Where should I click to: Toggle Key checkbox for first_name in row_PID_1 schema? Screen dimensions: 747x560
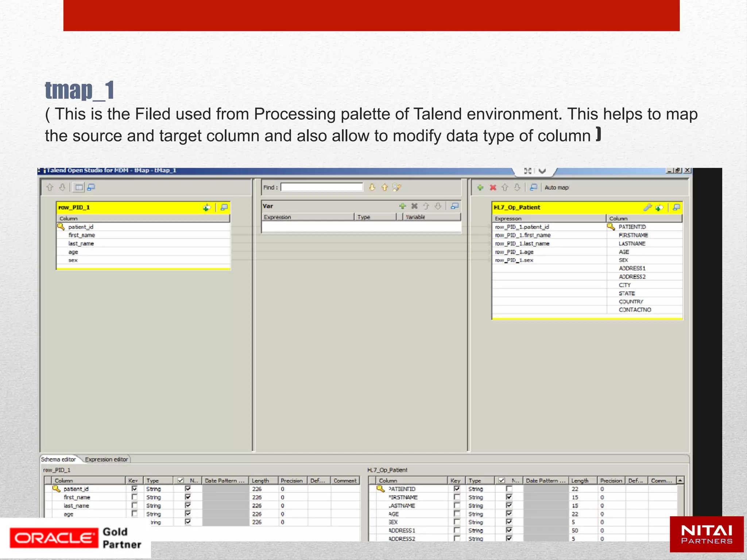point(135,497)
